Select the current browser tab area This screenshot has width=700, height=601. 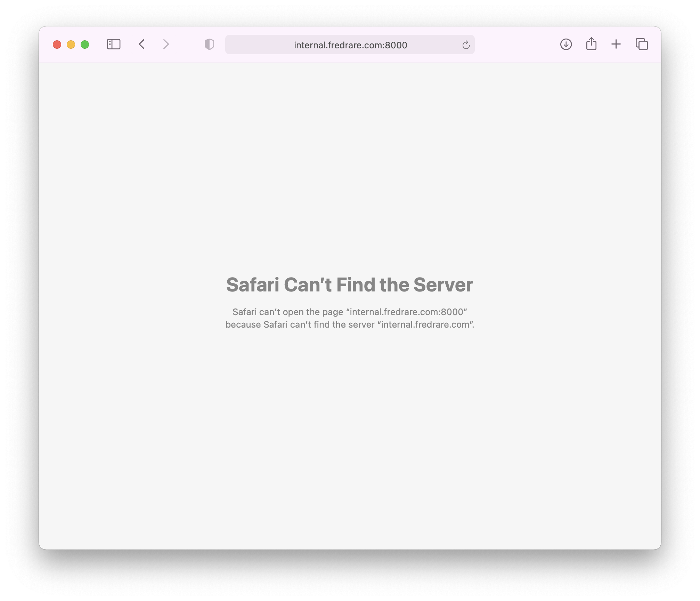click(349, 45)
